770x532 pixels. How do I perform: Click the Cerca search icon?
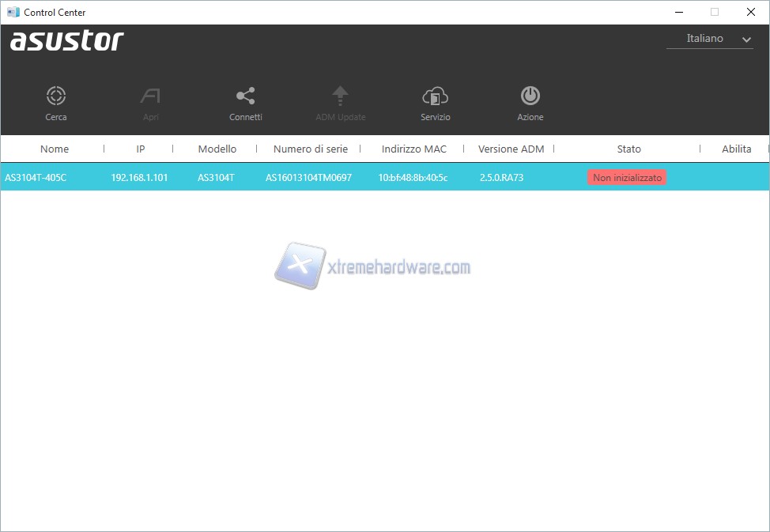(55, 96)
